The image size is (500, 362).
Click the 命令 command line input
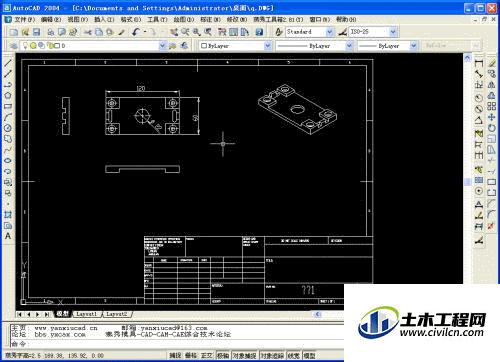[177, 343]
